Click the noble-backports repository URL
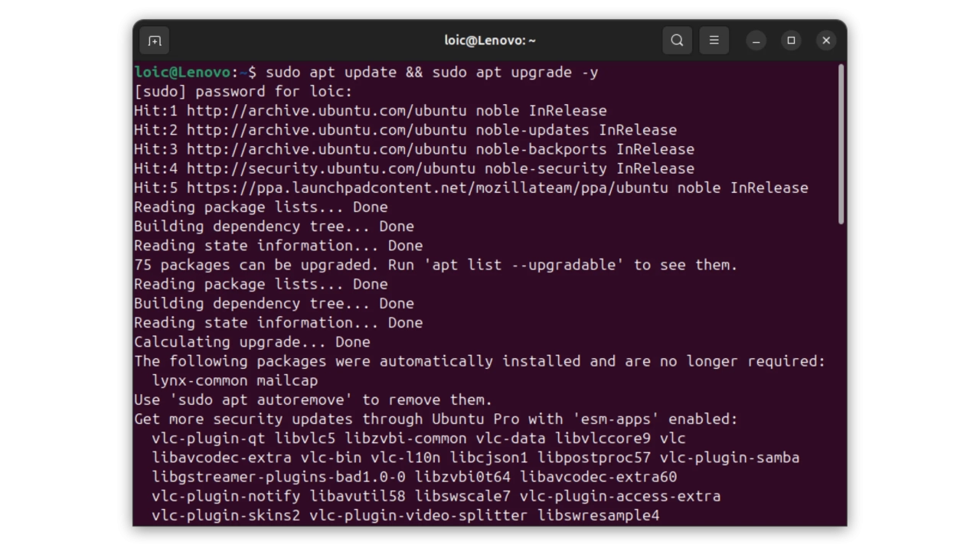This screenshot has width=980, height=551. (326, 149)
